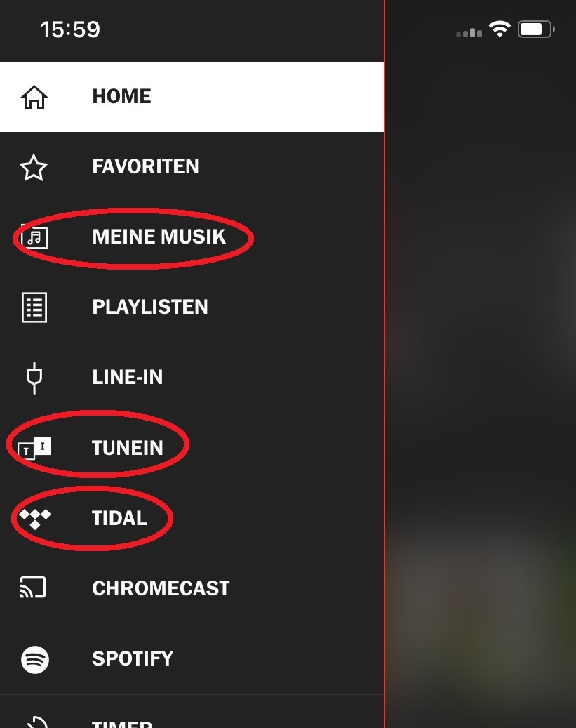The width and height of the screenshot is (576, 728).
Task: Select the Spotify logo icon
Action: pyautogui.click(x=34, y=658)
